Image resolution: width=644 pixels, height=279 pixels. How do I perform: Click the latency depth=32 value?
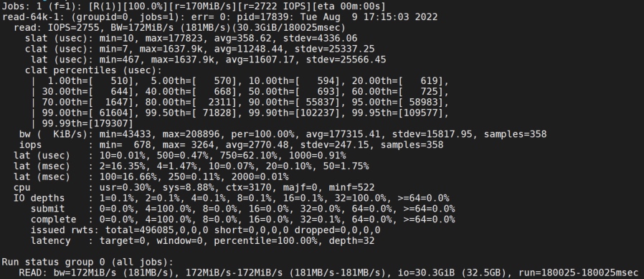point(352,241)
